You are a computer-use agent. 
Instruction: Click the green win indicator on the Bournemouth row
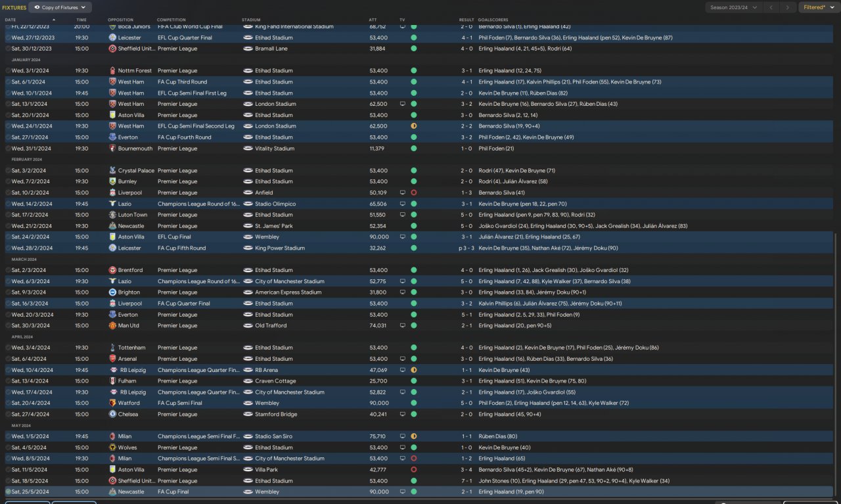(414, 149)
